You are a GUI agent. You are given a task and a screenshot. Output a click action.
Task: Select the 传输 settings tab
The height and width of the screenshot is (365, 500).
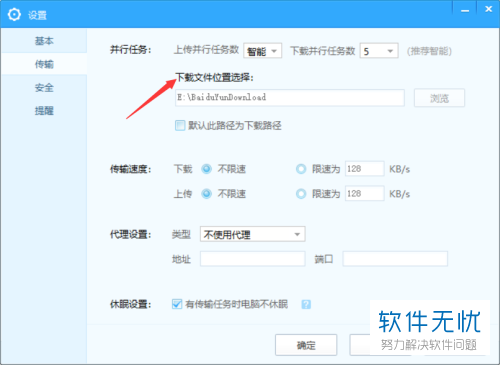[44, 64]
